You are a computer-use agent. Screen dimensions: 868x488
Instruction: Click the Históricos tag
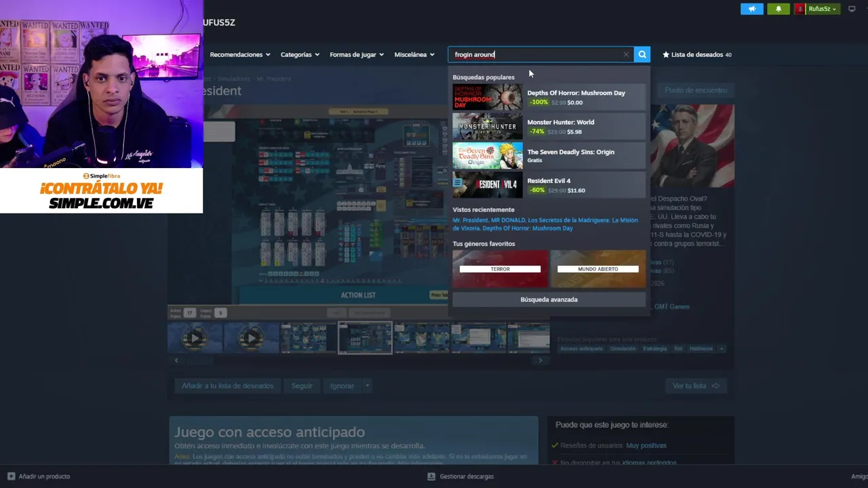[701, 348]
